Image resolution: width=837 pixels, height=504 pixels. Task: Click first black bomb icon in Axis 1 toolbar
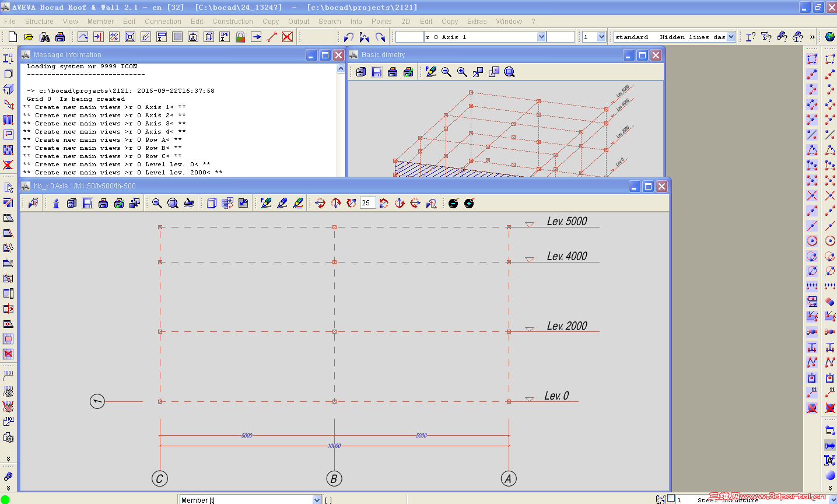453,203
